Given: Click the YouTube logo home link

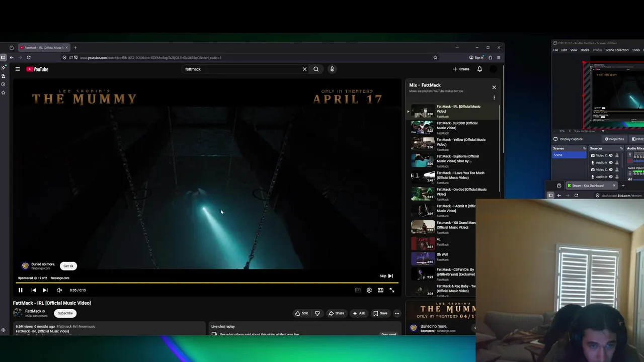Looking at the screenshot, I should [37, 69].
